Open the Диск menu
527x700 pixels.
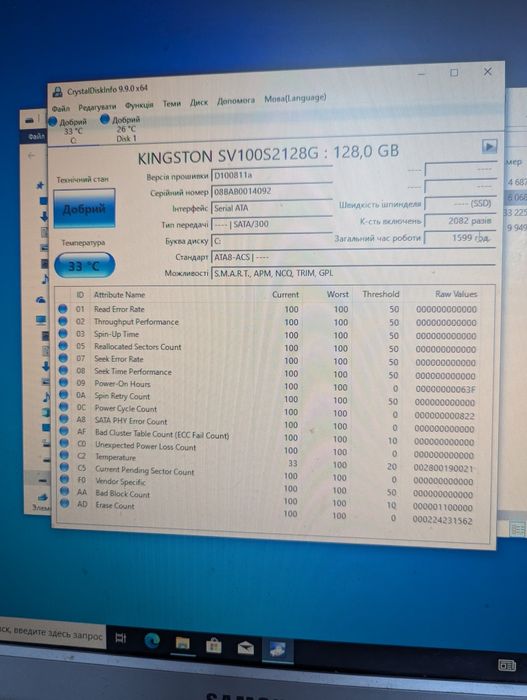click(x=199, y=102)
